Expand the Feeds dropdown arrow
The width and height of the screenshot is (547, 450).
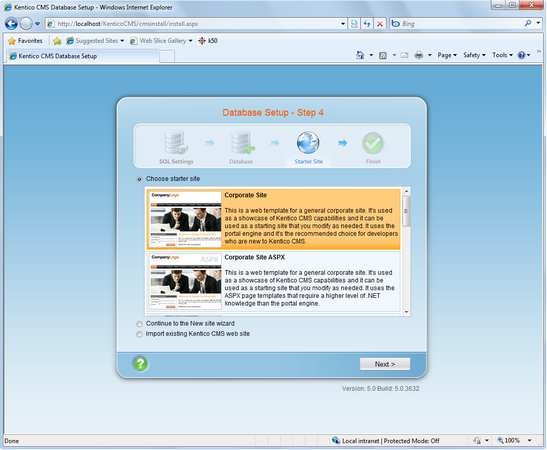point(394,55)
